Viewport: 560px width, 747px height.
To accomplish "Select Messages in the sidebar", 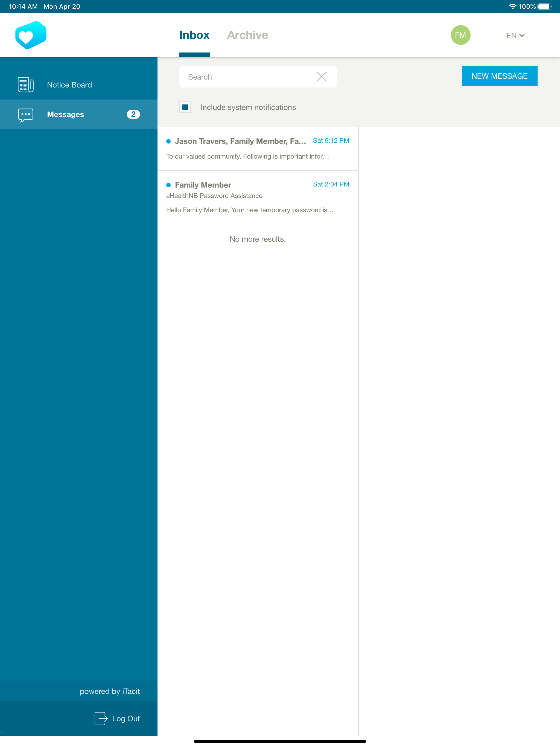I will coord(79,115).
